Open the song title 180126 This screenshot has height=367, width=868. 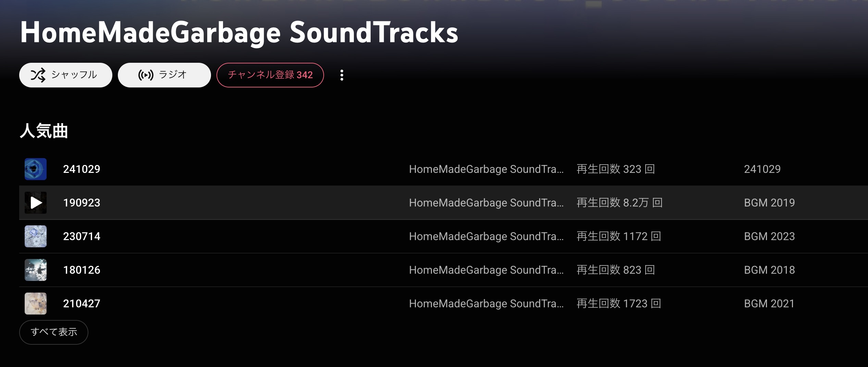tap(82, 270)
